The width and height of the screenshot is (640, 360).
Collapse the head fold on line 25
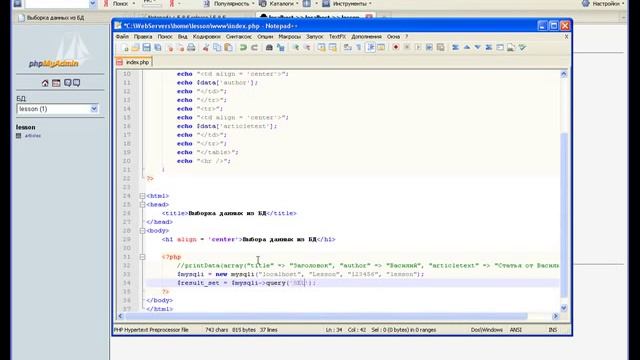[142, 204]
